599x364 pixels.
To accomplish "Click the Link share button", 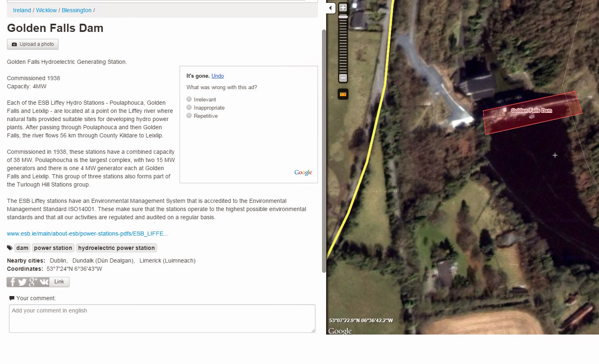I will (x=59, y=282).
